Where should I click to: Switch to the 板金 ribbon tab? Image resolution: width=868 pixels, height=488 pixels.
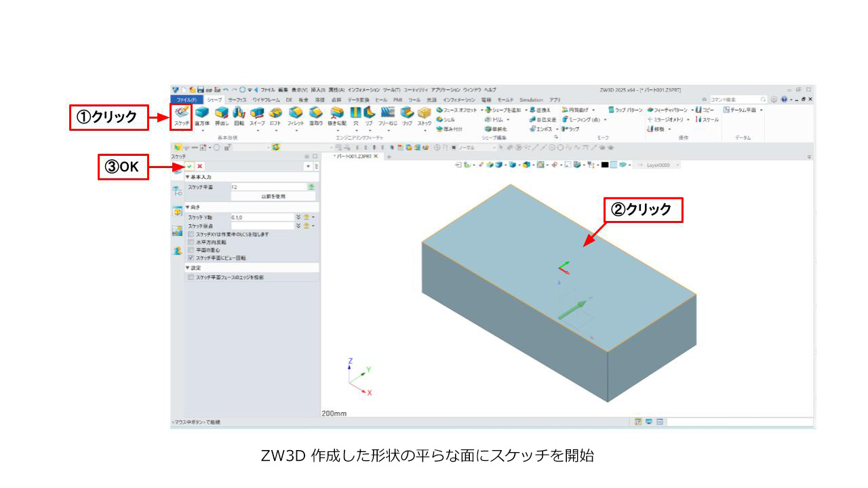[303, 100]
